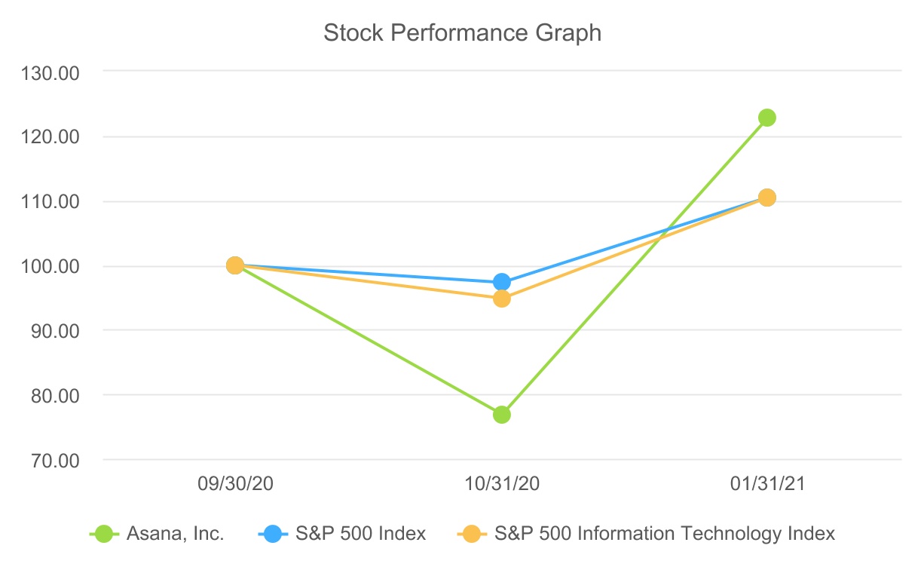Click the orange data point at 09/30/20
The image size is (924, 573).
[235, 265]
